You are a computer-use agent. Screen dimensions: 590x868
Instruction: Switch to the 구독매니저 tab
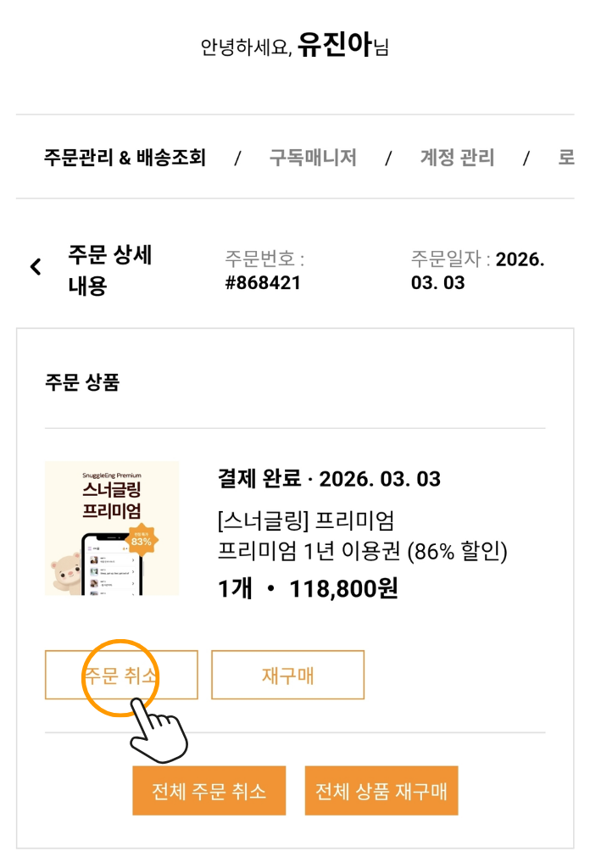tap(313, 158)
